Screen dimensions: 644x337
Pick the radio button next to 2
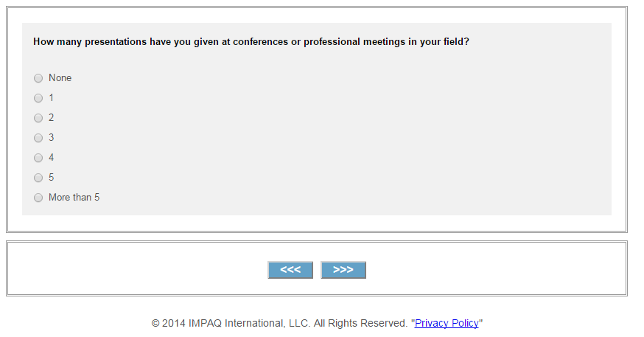click(x=38, y=118)
